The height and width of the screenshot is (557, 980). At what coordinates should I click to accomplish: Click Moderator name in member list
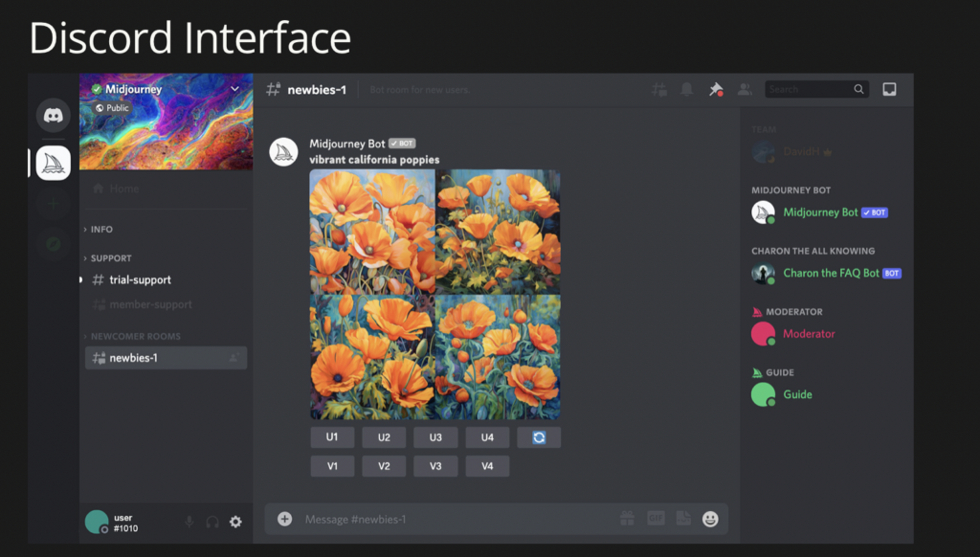(x=809, y=334)
